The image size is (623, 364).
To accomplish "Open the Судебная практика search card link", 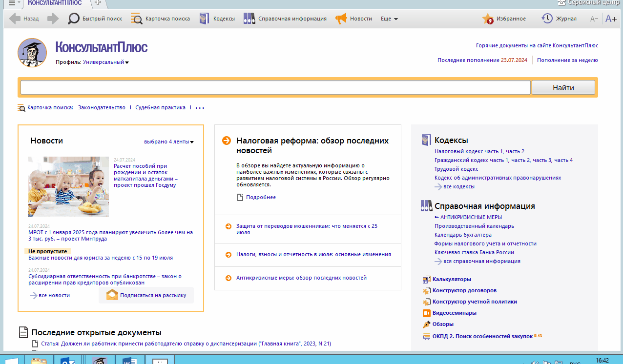I will 160,108.
